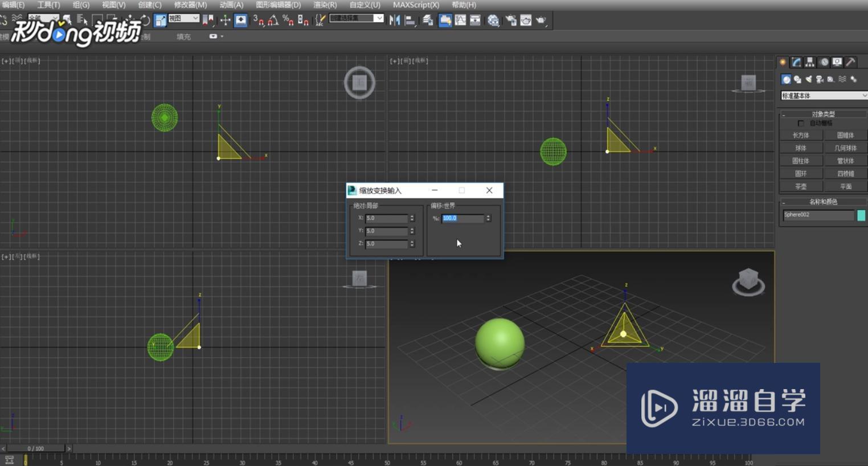Click the object color swatch

(x=861, y=215)
